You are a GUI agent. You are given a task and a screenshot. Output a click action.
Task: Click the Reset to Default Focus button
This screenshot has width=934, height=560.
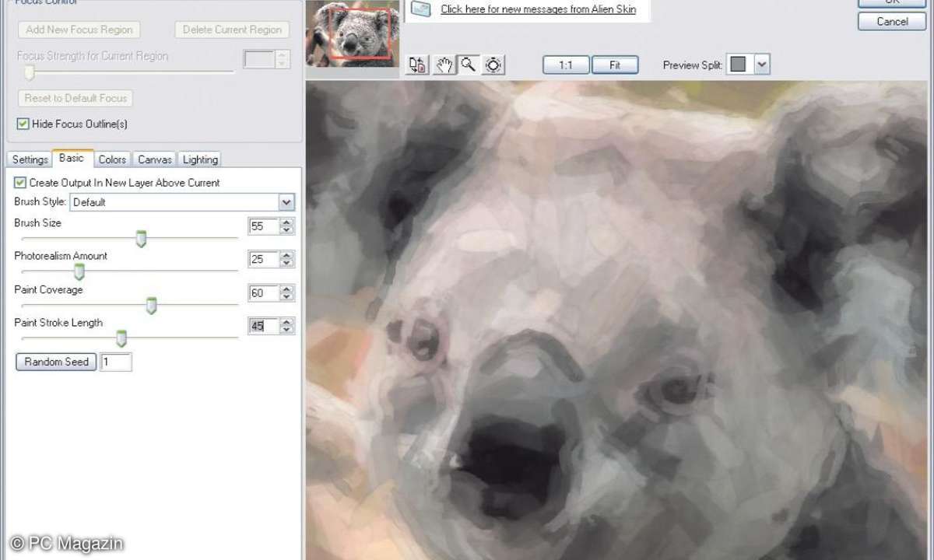(x=75, y=99)
